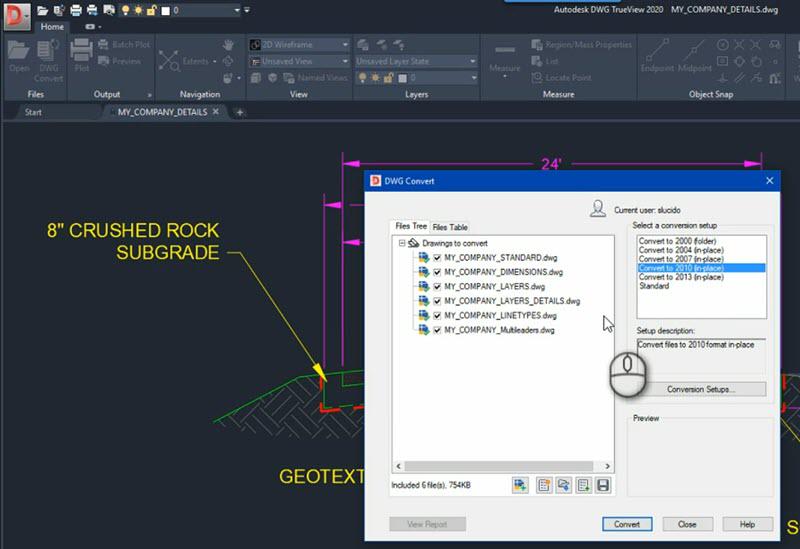
Task: Open the DWG TrueView application menu
Action: point(17,16)
